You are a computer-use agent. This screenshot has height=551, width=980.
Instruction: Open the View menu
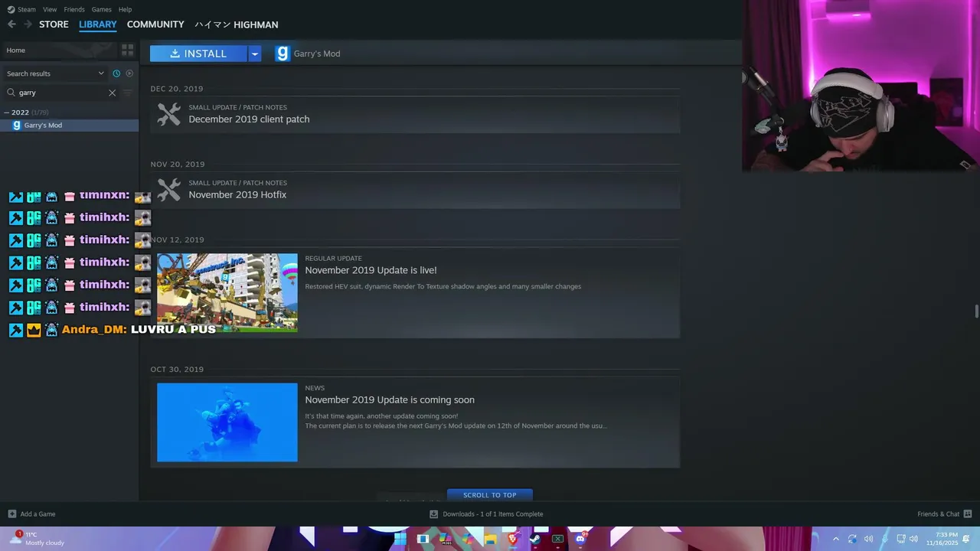tap(50, 9)
